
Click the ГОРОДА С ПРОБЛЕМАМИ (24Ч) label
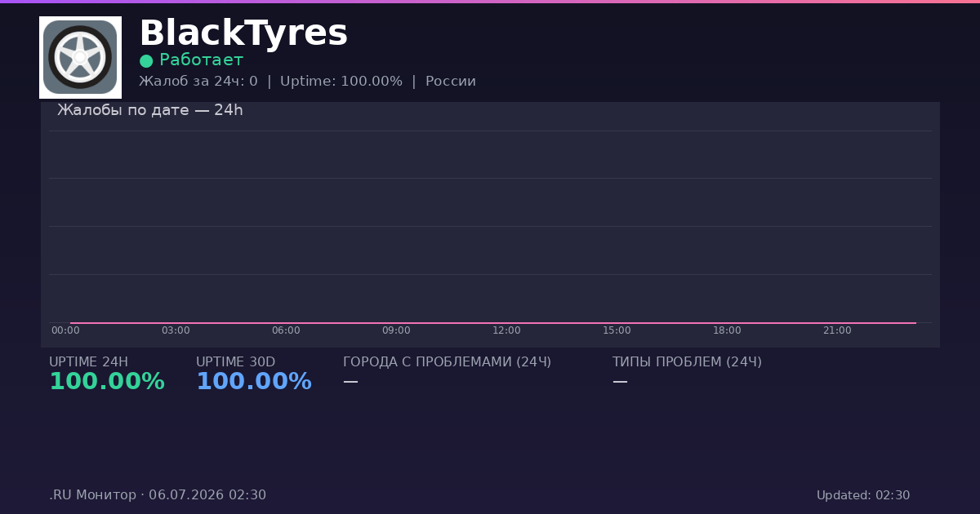(x=447, y=362)
